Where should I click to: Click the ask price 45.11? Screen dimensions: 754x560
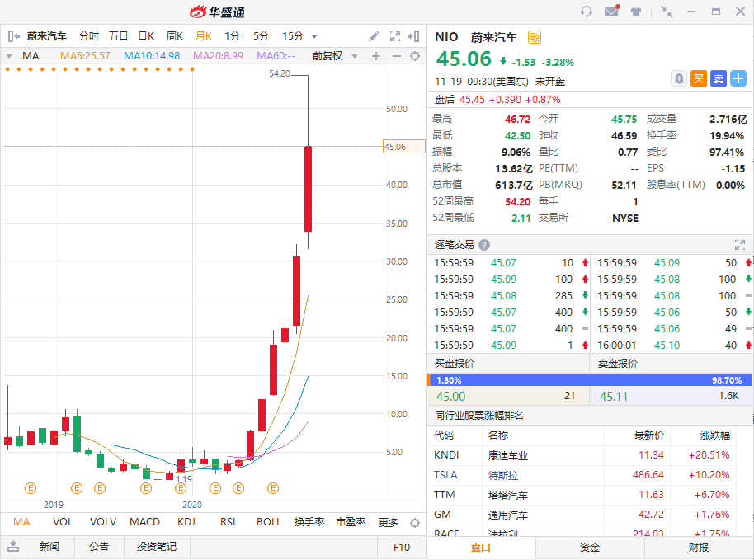[x=614, y=397]
